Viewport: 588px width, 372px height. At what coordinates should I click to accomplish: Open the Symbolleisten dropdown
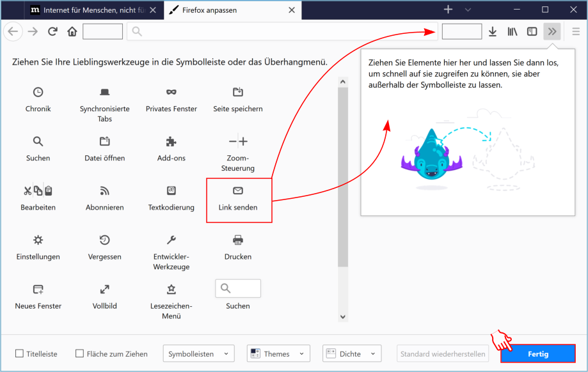click(x=198, y=353)
